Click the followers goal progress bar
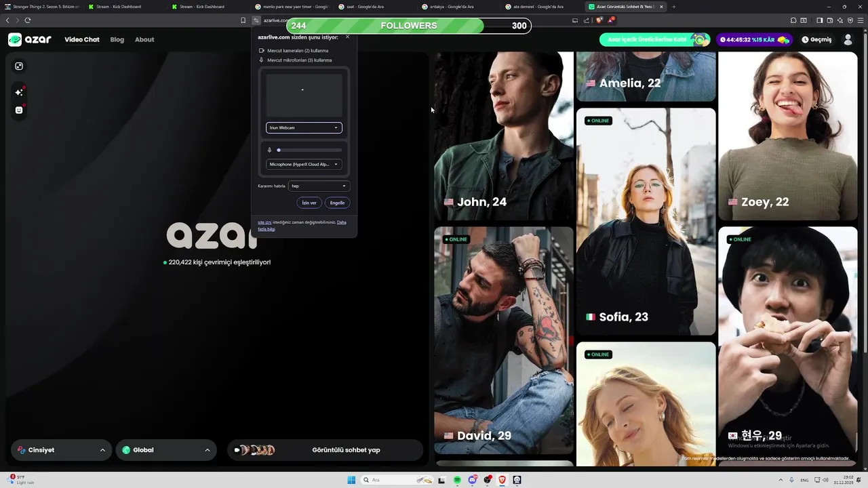868x488 pixels. coord(409,26)
